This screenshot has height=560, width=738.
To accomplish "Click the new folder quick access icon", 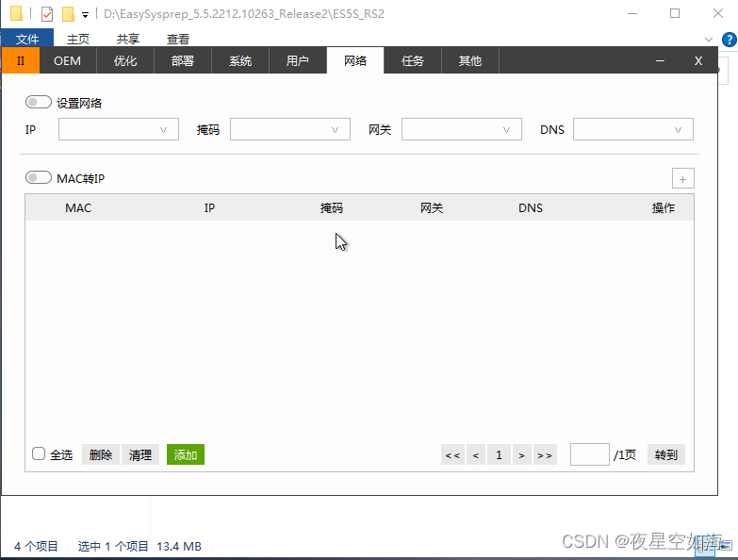I will click(68, 14).
